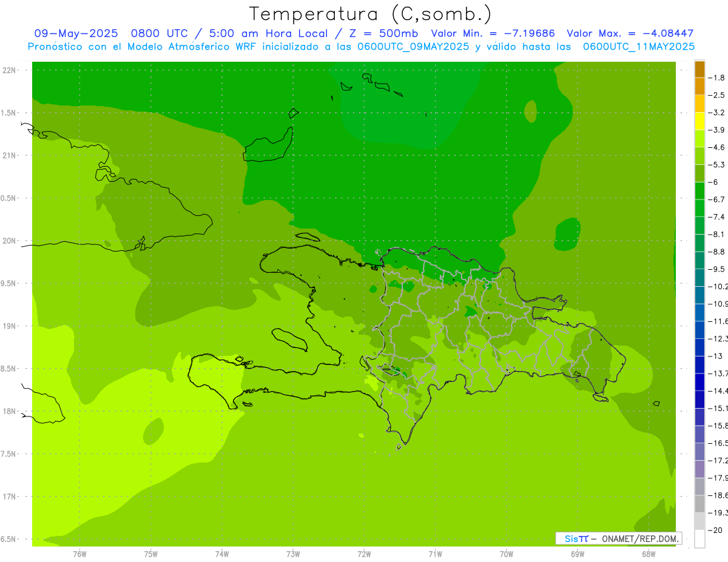Click the '74W' longitude axis label
Viewport: 728px width, 562px height.
click(222, 554)
